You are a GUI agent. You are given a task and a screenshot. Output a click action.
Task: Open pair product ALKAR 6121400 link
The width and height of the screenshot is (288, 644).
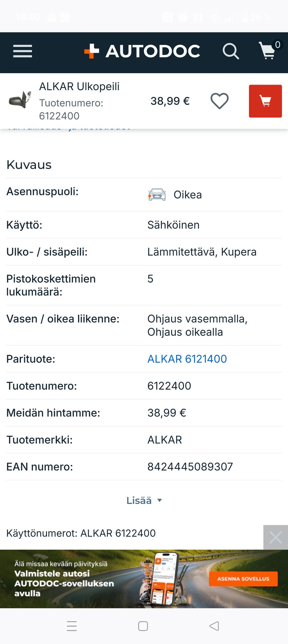187,359
